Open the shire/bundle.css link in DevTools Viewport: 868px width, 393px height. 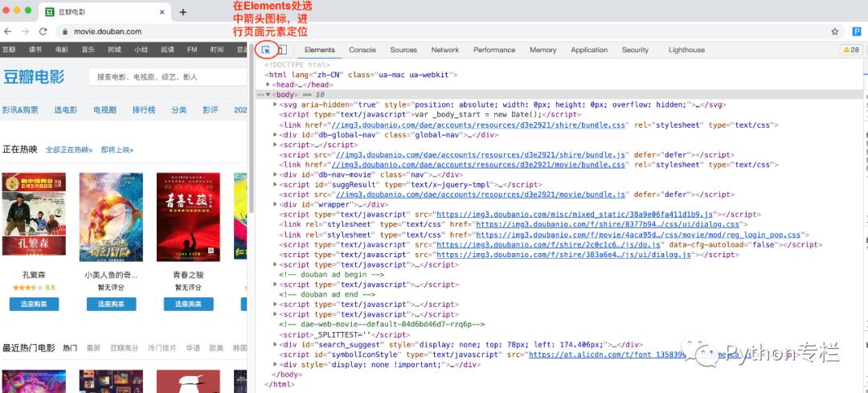click(478, 125)
